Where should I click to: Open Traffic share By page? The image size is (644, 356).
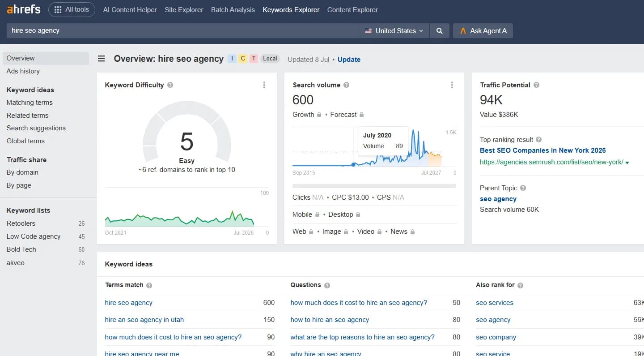pyautogui.click(x=19, y=185)
